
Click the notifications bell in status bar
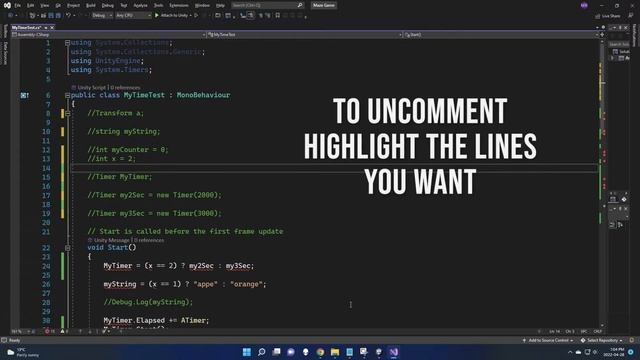tap(632, 340)
